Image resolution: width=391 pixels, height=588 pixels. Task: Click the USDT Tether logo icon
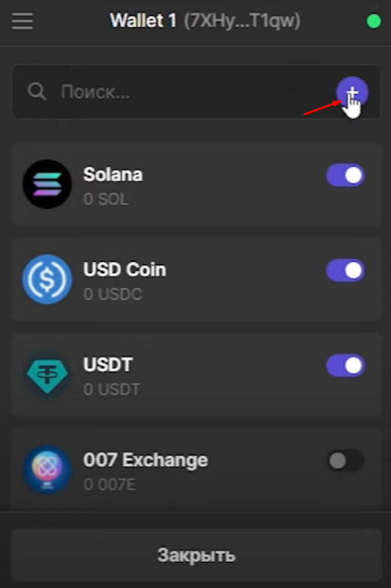(x=47, y=375)
